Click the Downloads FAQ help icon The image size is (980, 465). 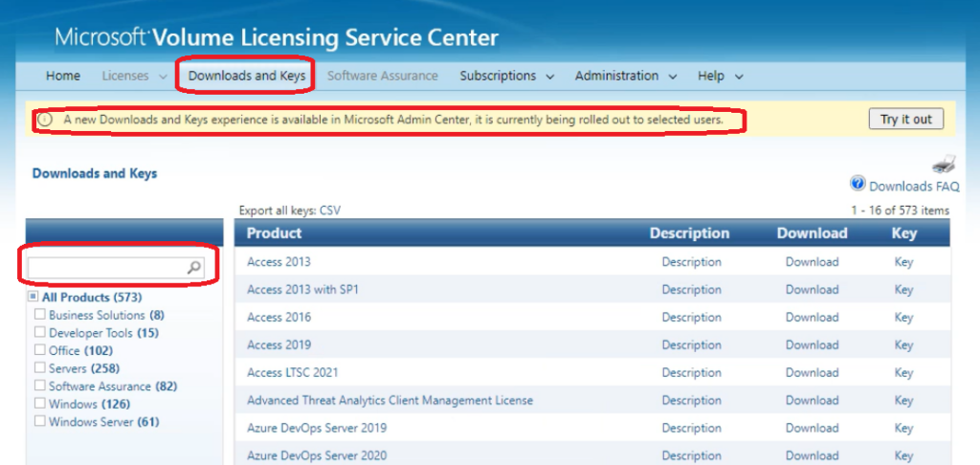click(x=858, y=185)
